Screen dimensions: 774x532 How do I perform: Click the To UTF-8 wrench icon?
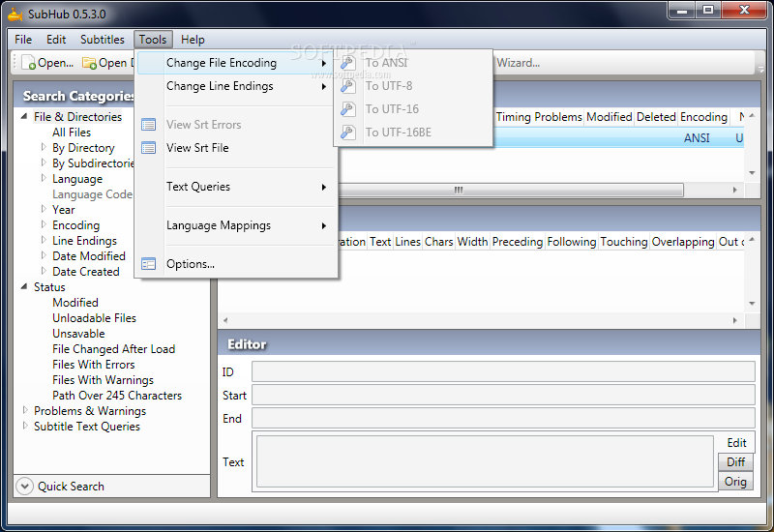(x=348, y=86)
